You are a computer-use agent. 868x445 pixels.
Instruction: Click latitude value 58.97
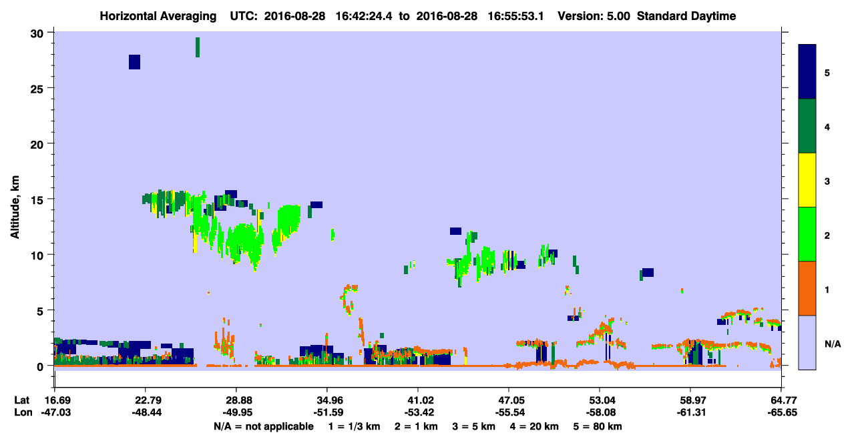click(690, 400)
